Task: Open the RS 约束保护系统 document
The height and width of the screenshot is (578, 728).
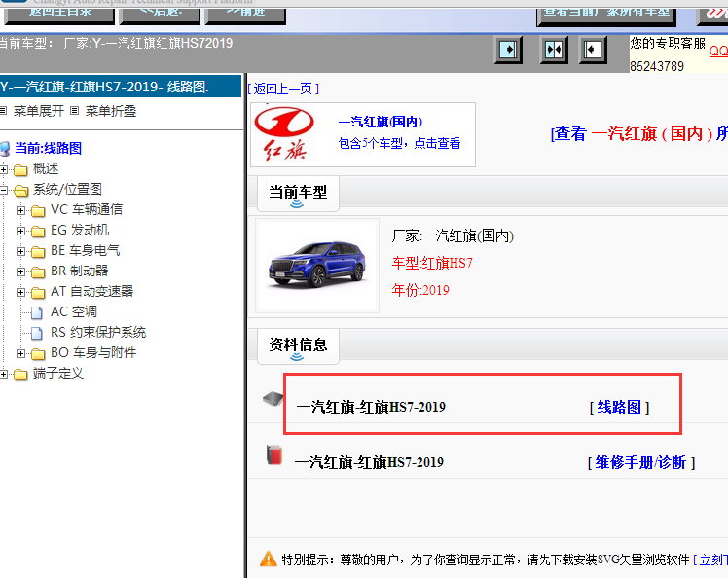Action: [98, 332]
